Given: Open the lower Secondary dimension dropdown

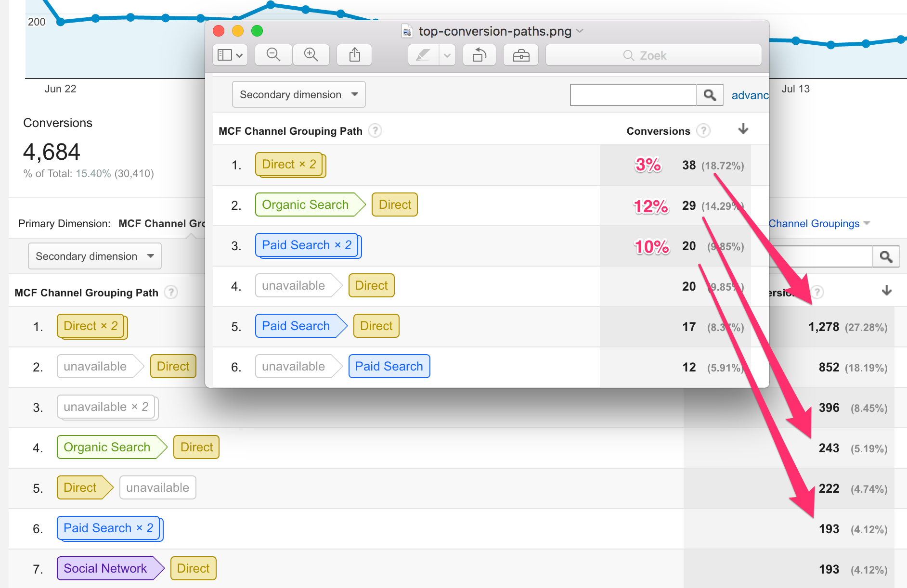Looking at the screenshot, I should (x=94, y=256).
